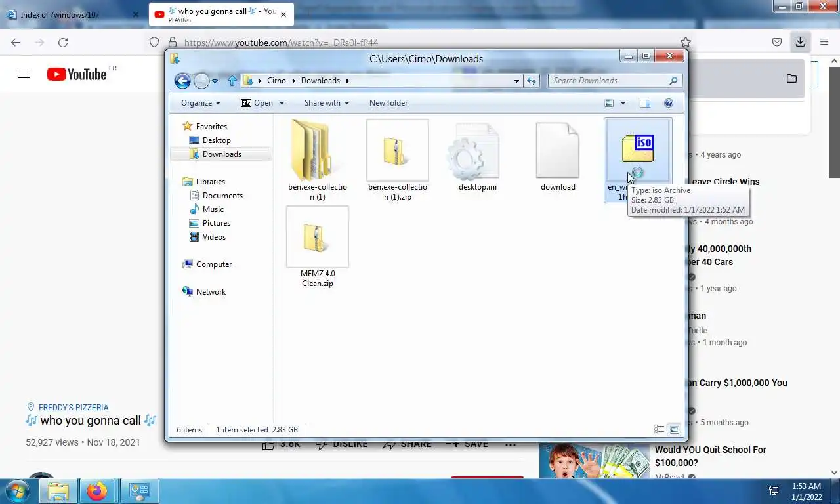The width and height of the screenshot is (840, 504).
Task: Open the Music library
Action: point(213,209)
